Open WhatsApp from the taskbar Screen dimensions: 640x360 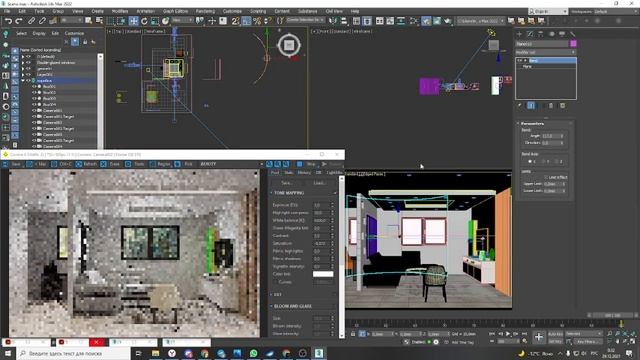[253, 353]
